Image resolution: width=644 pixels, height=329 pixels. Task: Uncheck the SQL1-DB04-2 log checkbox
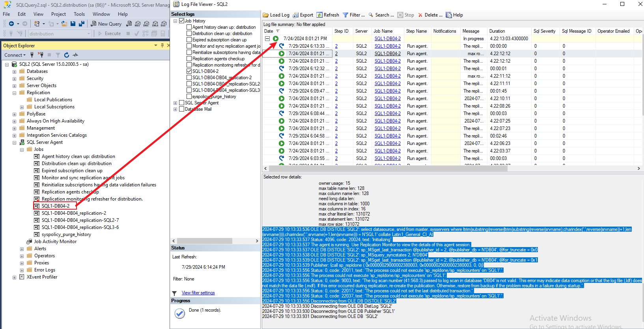point(189,71)
